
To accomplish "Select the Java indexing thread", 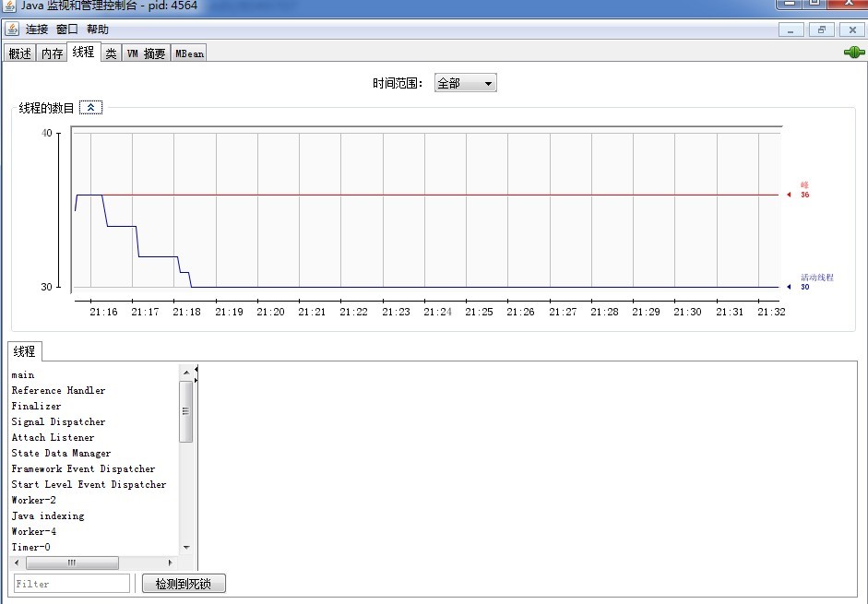I will pyautogui.click(x=48, y=515).
